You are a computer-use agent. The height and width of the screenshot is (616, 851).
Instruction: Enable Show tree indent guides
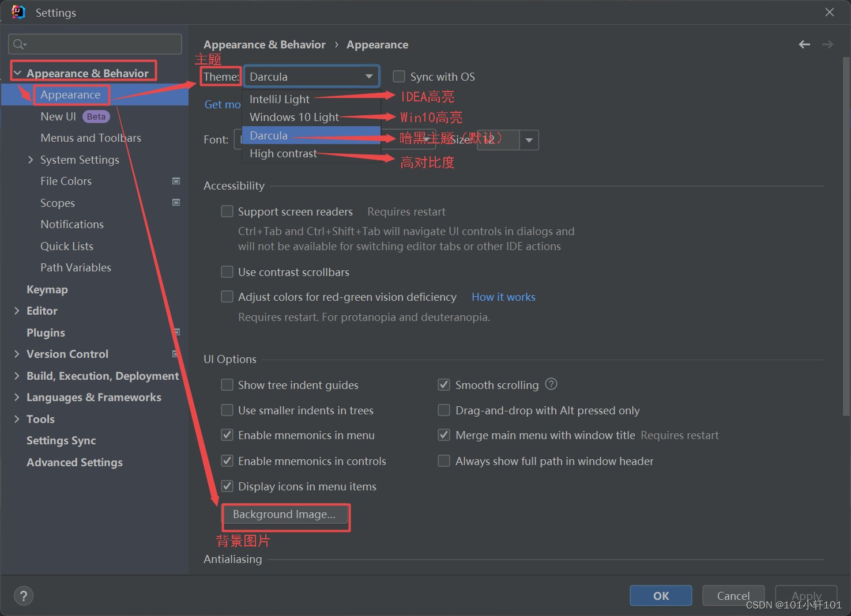227,385
